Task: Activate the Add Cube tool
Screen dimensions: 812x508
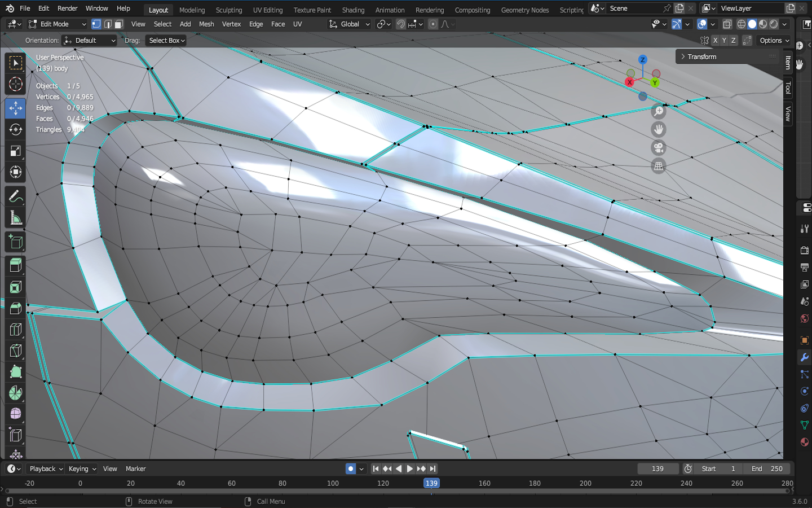Action: pos(15,242)
